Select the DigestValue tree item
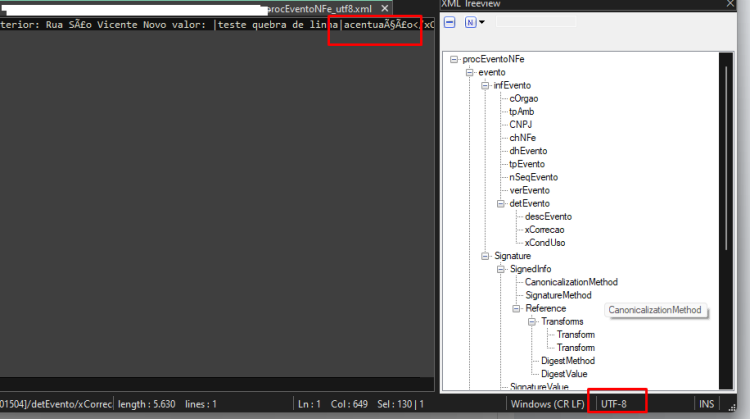This screenshot has width=750, height=419. point(564,374)
